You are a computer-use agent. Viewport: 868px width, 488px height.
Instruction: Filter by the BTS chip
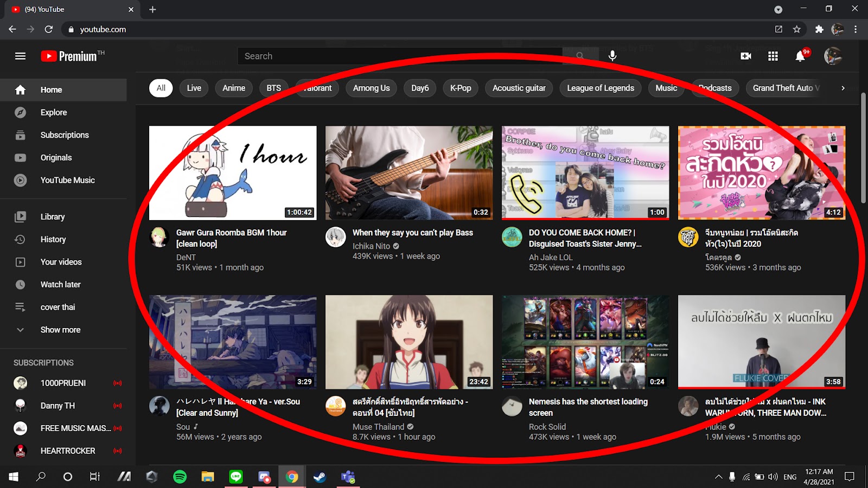coord(274,88)
